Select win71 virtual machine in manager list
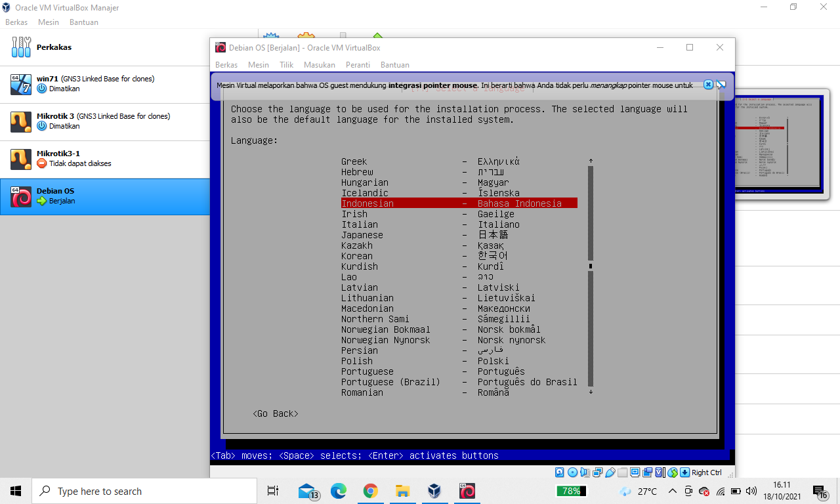 105,85
